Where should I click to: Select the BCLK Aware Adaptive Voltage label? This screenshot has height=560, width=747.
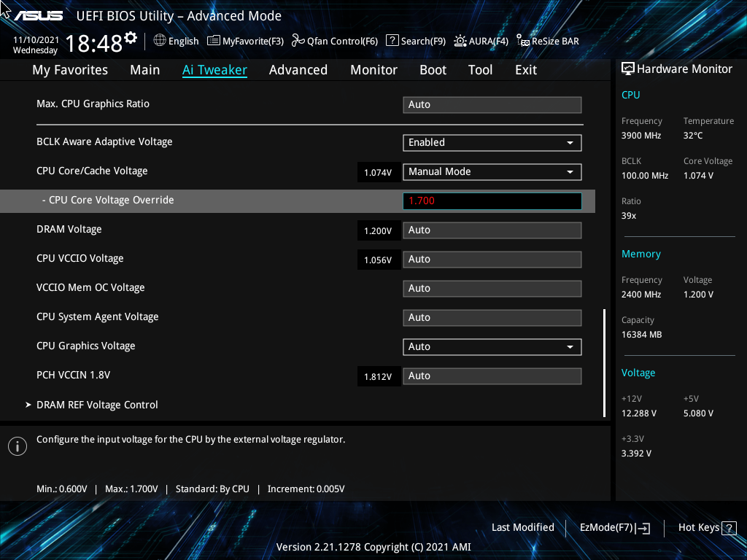[104, 142]
